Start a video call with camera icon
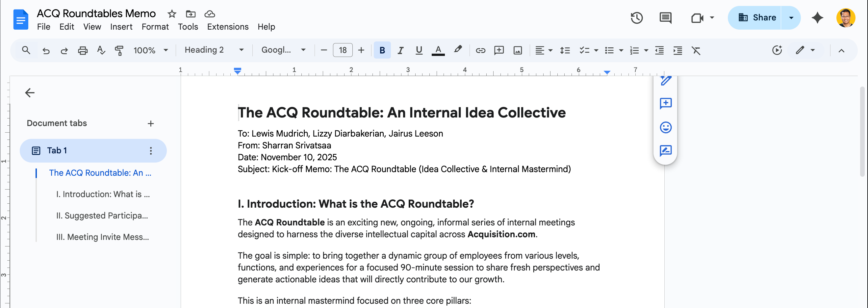The image size is (868, 308). point(697,17)
